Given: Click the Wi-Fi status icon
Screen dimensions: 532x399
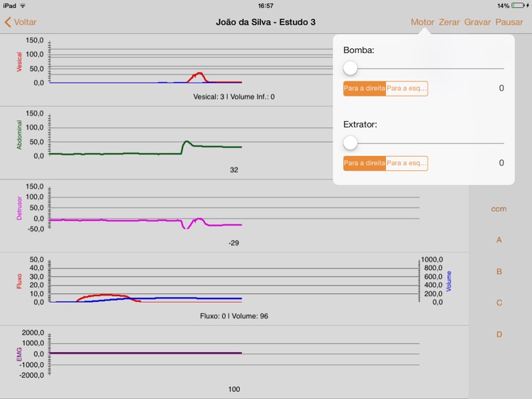Looking at the screenshot, I should tap(23, 6).
